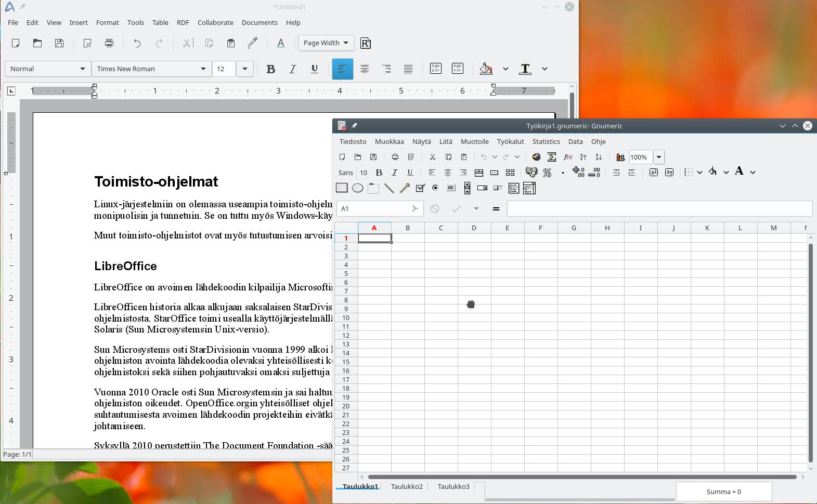This screenshot has height=504, width=817.
Task: Click the paint bucket highlight color in AbiWord
Action: pos(486,69)
